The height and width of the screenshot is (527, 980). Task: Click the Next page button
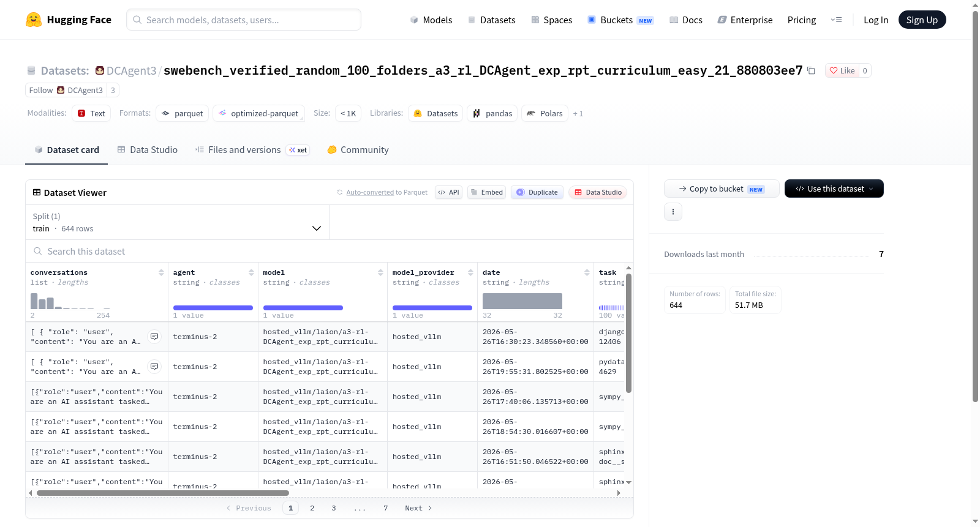coord(418,508)
